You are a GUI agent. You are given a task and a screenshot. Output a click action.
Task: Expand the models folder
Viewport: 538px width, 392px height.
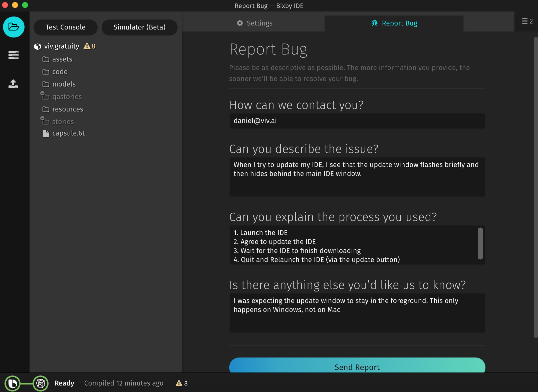tap(64, 84)
